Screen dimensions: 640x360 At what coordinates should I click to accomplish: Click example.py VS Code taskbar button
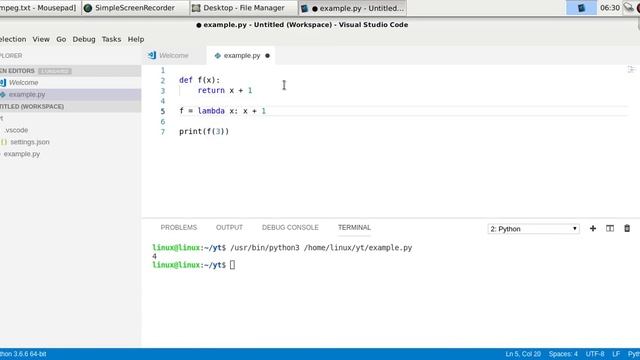(x=352, y=8)
